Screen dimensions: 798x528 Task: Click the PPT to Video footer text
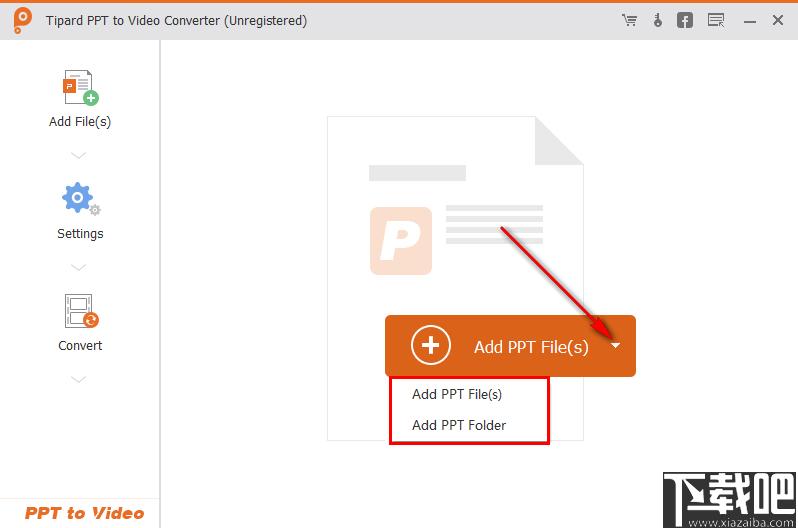pos(84,513)
